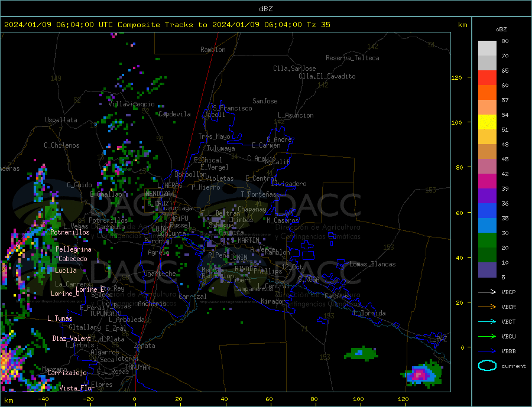Click the dark violet 5 dBZ swatch
532x407 pixels.
pos(487,269)
